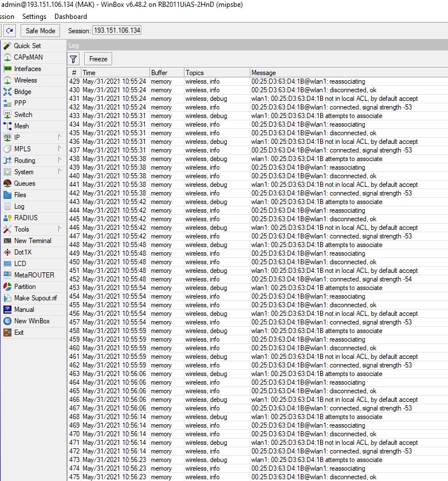Open the Wireless menu icon
This screenshot has width=448, height=481.
point(7,80)
